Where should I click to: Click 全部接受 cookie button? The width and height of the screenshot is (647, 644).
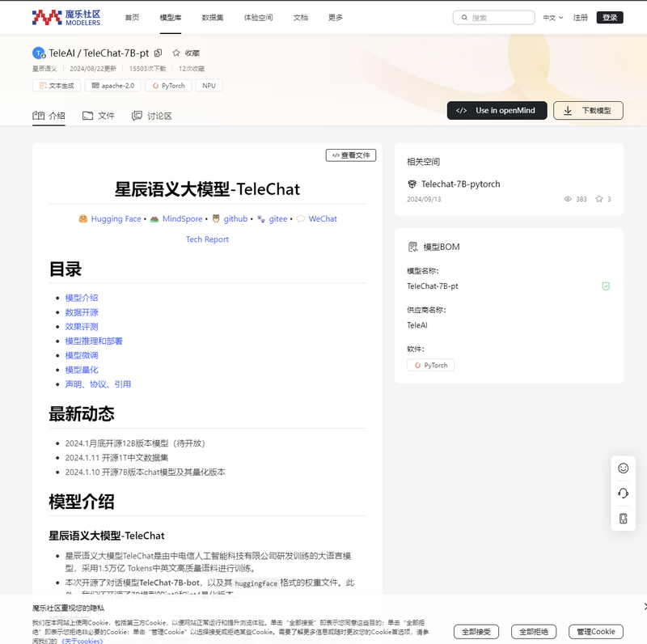tap(476, 632)
